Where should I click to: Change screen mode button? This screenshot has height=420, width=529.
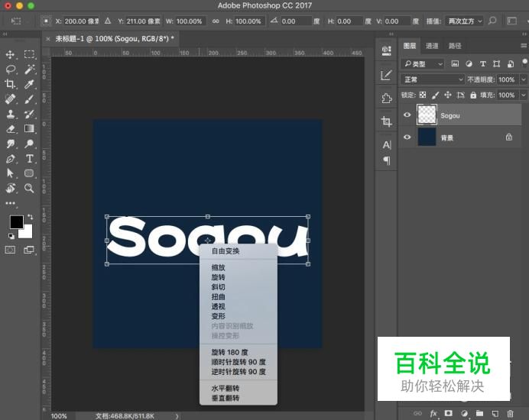pos(29,250)
